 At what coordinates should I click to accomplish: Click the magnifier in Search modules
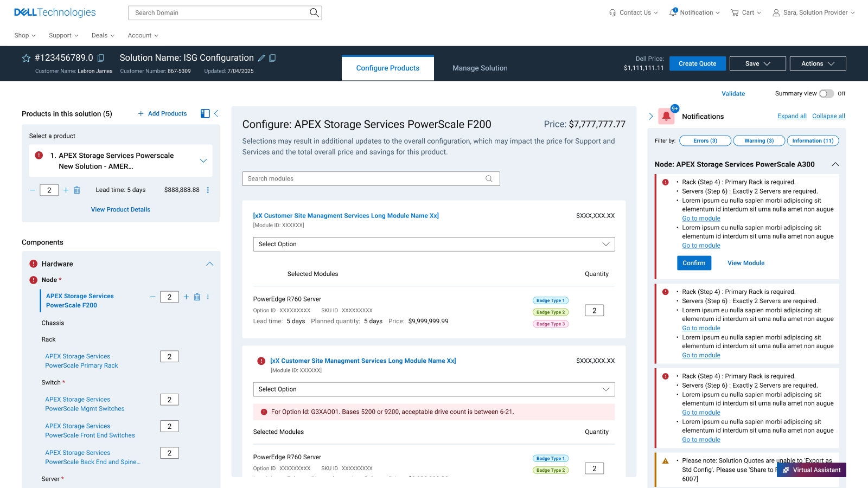coord(489,179)
